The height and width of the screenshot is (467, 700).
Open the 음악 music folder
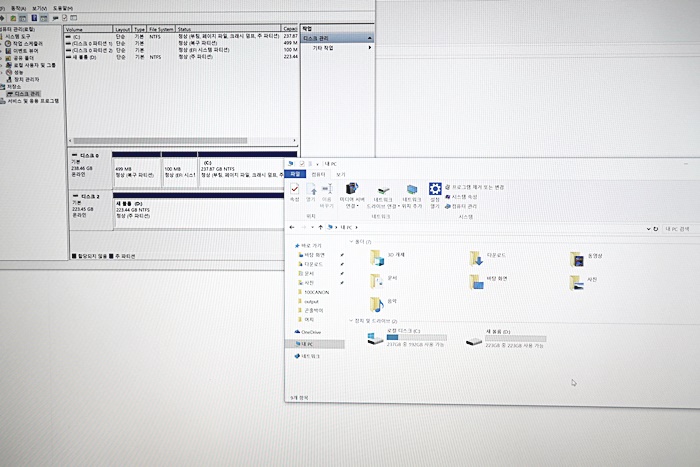376,303
